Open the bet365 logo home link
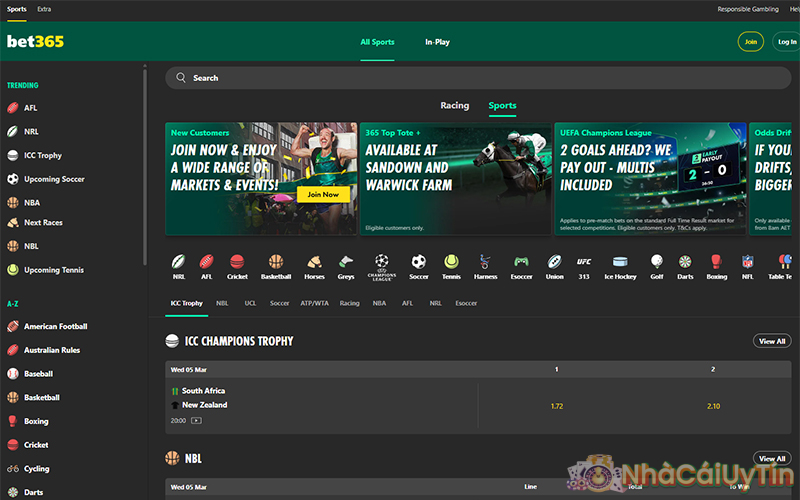The height and width of the screenshot is (500, 800). pos(36,42)
